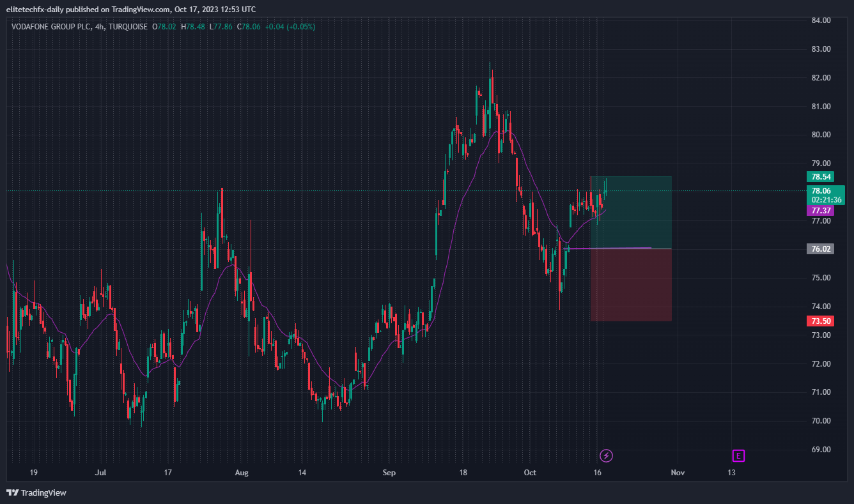
Task: Click the green profit zone of position tool
Action: point(631,212)
